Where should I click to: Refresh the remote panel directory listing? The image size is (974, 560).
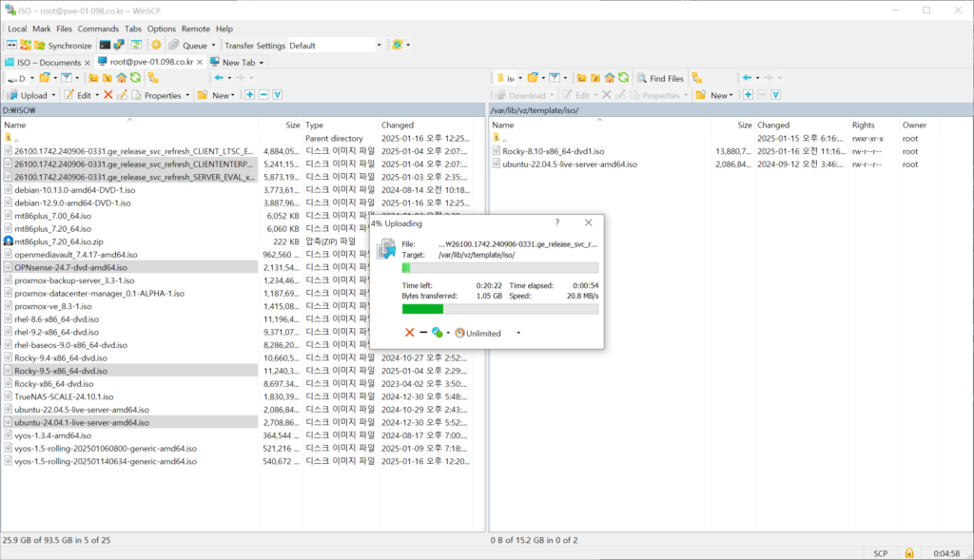(x=623, y=78)
